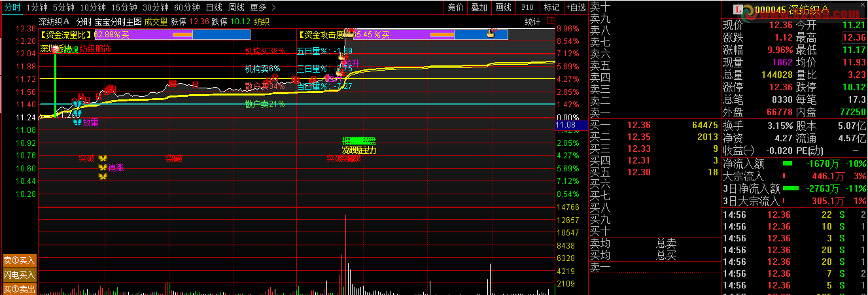Click the 买五 12.30 bid row
The height and width of the screenshot is (295, 868).
point(654,172)
